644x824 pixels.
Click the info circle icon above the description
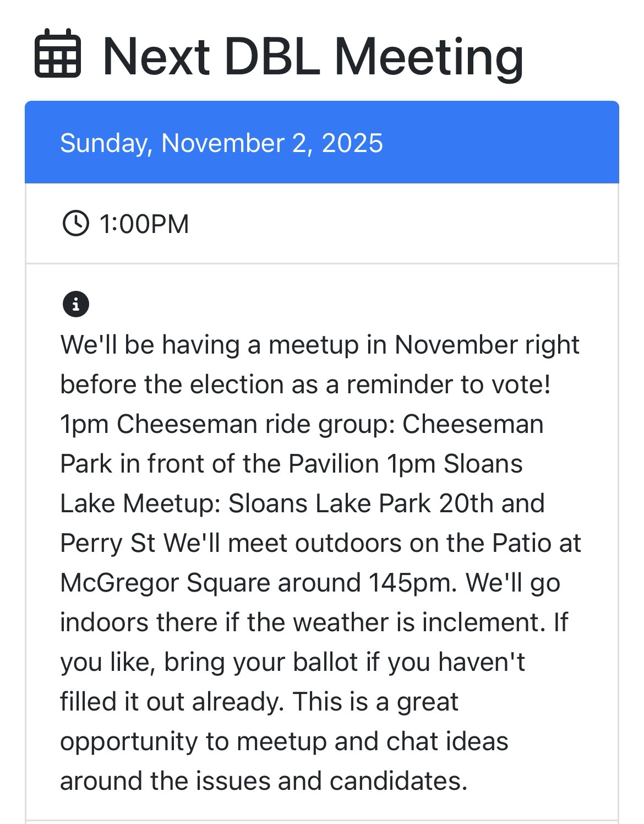pyautogui.click(x=76, y=303)
